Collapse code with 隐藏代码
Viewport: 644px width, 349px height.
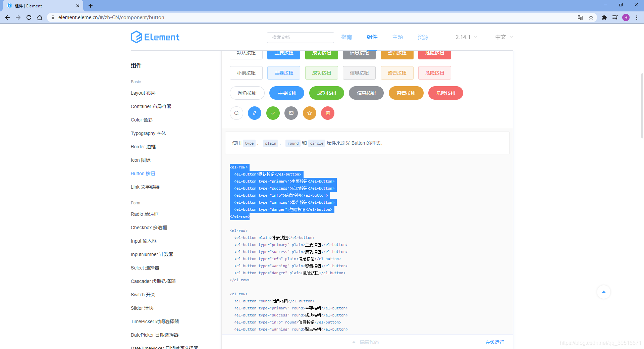[366, 342]
